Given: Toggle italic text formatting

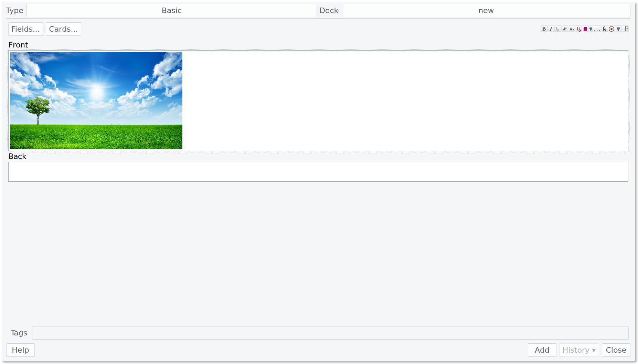Looking at the screenshot, I should [551, 29].
